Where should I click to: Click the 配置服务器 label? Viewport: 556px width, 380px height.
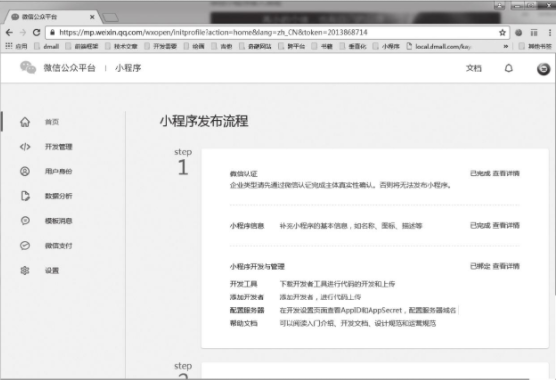click(x=247, y=310)
